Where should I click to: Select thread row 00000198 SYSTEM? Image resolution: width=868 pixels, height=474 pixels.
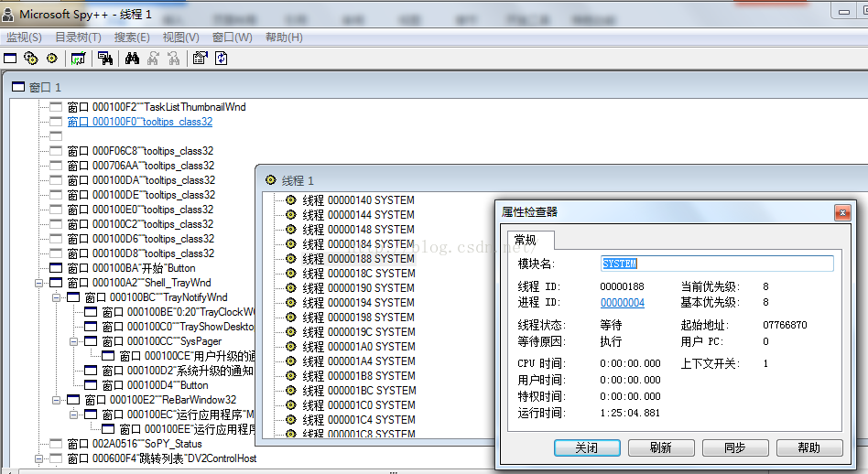click(x=358, y=317)
